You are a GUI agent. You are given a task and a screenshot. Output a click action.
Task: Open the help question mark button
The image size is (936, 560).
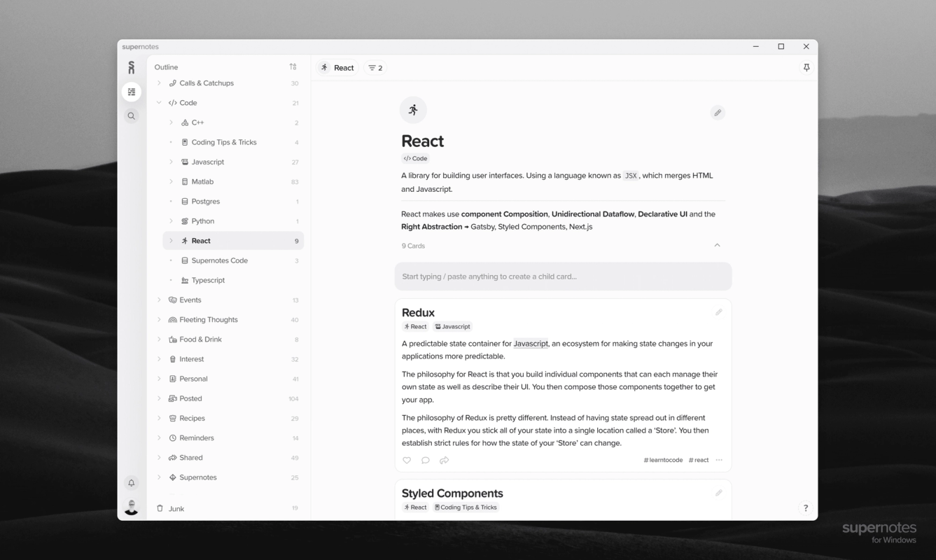pyautogui.click(x=805, y=508)
